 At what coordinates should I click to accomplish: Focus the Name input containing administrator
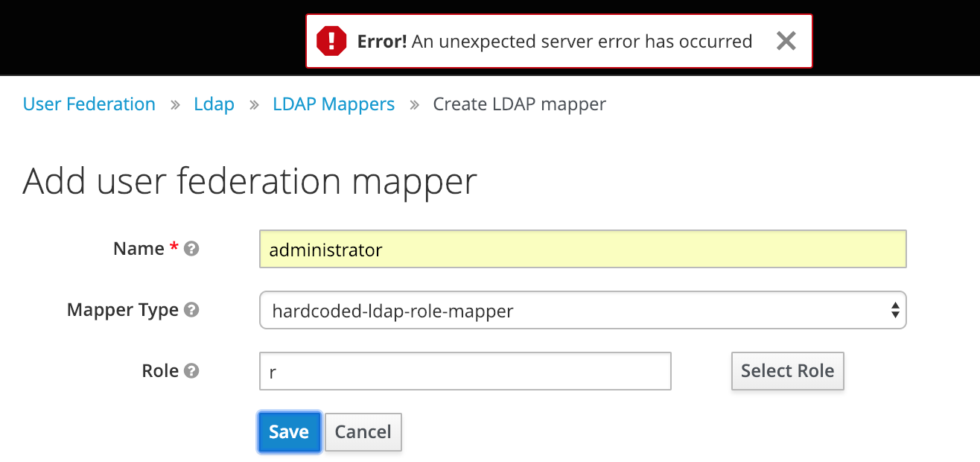pyautogui.click(x=582, y=250)
